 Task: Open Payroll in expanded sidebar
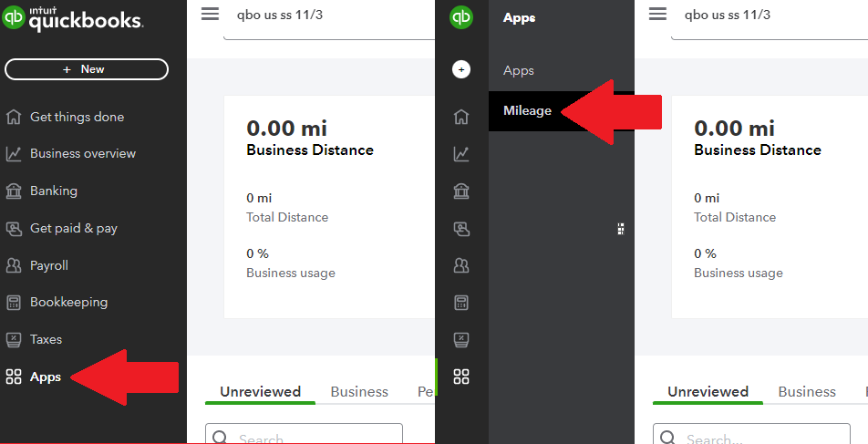pos(49,265)
